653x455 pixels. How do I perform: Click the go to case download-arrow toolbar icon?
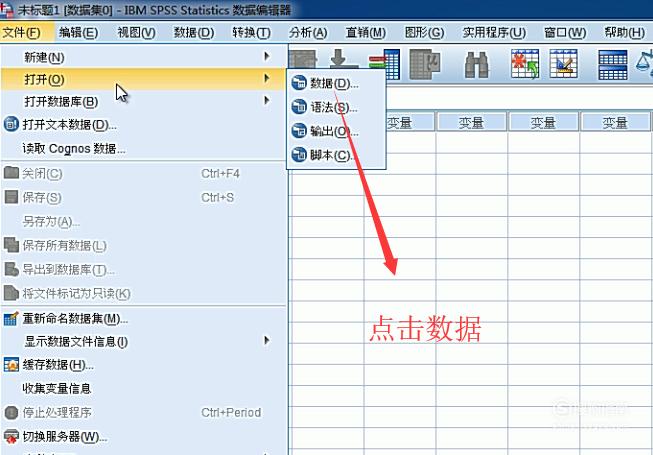click(344, 59)
